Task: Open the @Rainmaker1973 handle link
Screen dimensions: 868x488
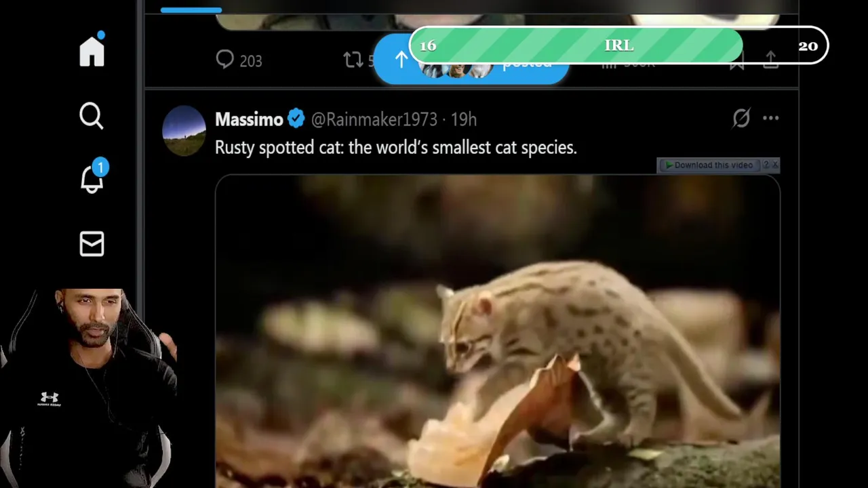Action: (x=374, y=119)
